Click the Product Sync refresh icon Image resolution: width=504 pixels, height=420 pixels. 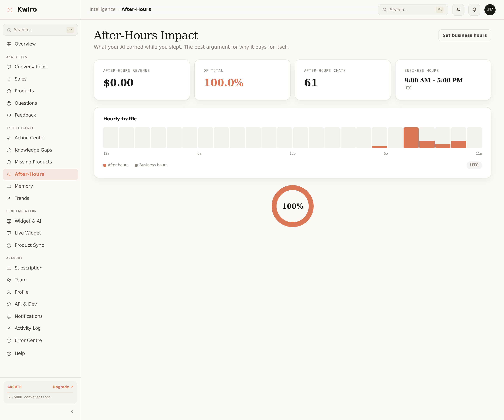coord(9,246)
